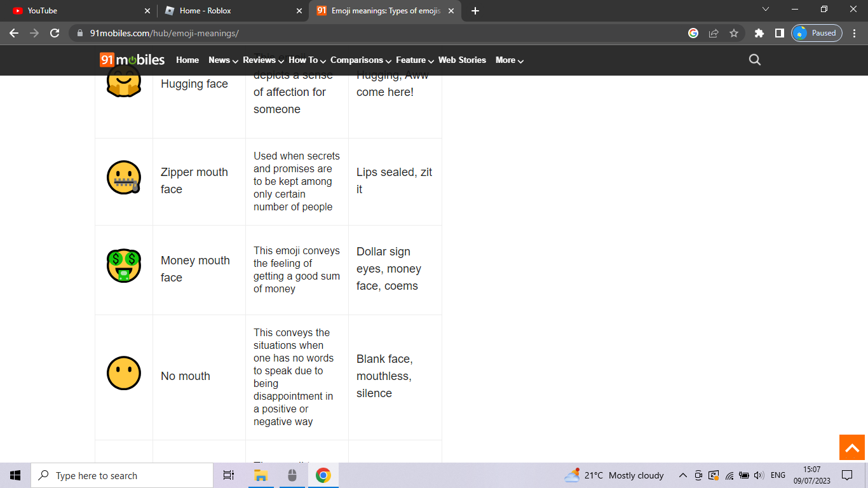Open a new tab with plus button
868x488 pixels.
pyautogui.click(x=475, y=11)
